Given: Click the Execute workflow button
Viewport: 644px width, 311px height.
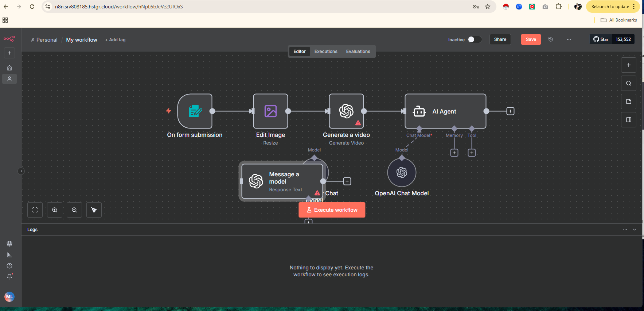Looking at the screenshot, I should (x=332, y=210).
